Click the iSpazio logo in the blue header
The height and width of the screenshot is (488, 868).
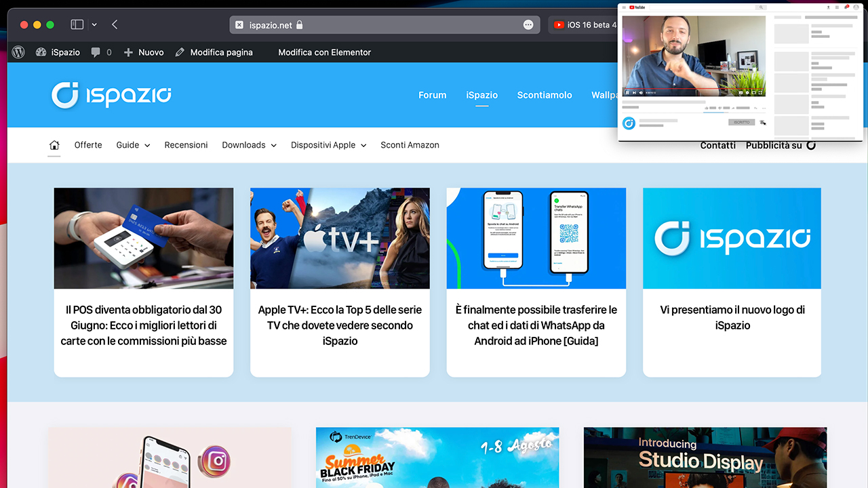[111, 95]
